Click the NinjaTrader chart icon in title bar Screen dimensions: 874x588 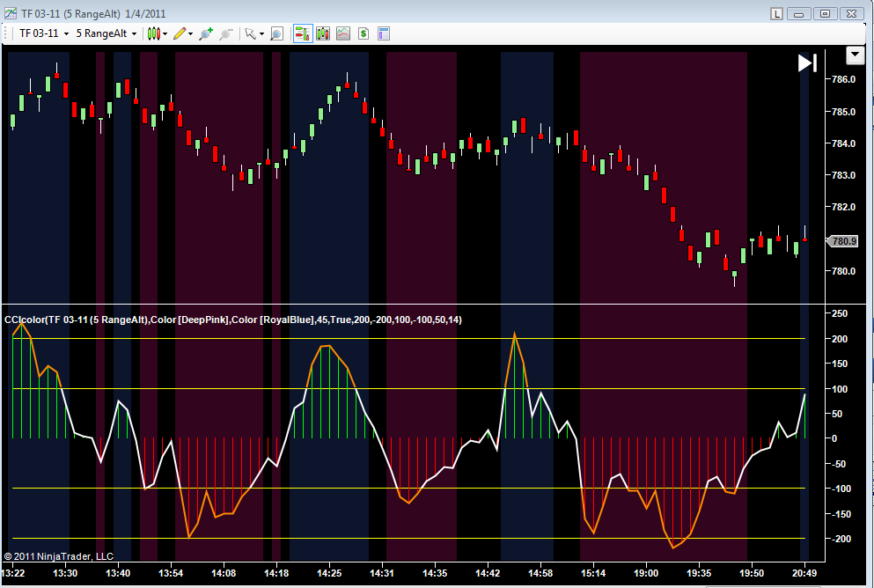tap(11, 13)
